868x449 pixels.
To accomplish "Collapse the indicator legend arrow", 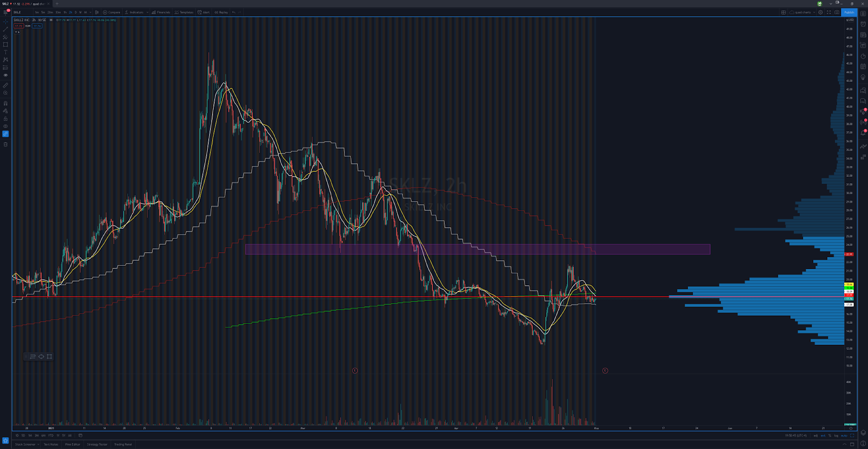I will pyautogui.click(x=16, y=32).
